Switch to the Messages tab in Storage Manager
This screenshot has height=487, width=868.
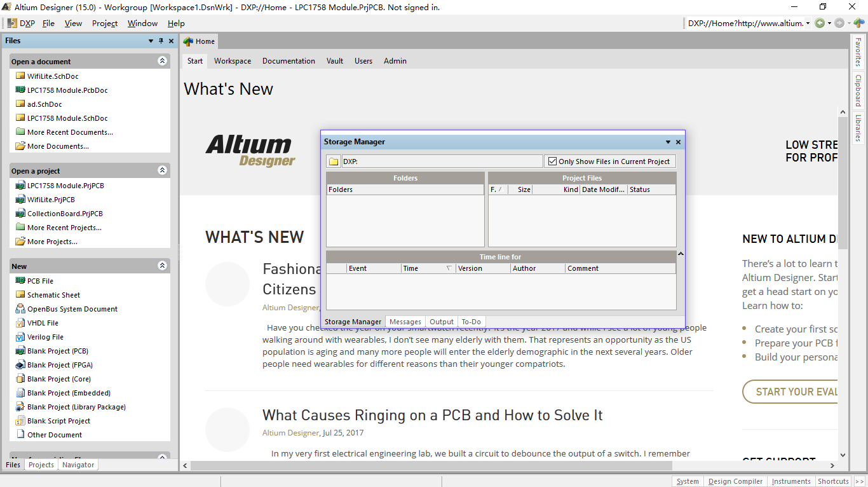click(x=405, y=322)
